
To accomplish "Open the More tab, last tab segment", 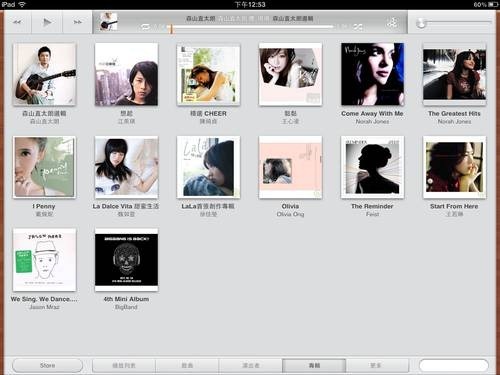I will pos(377,366).
